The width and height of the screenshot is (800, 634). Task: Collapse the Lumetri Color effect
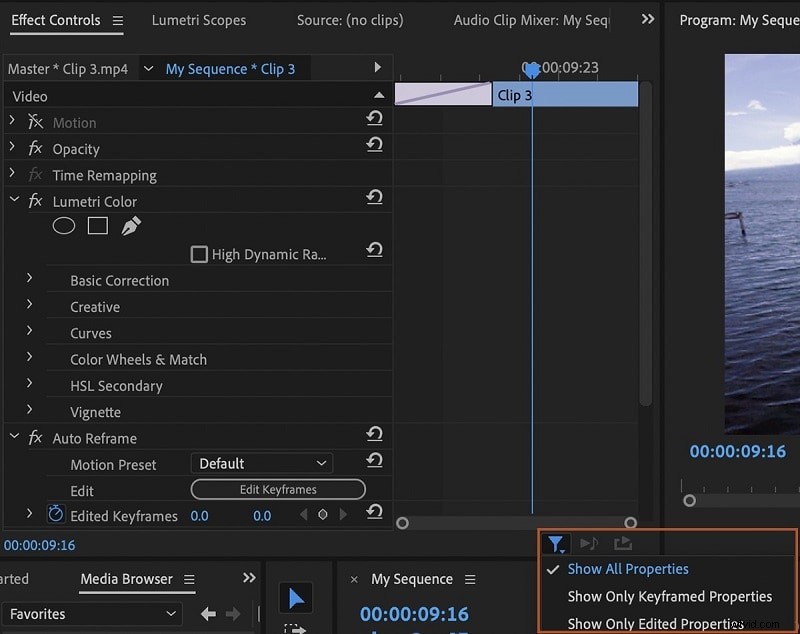point(14,200)
